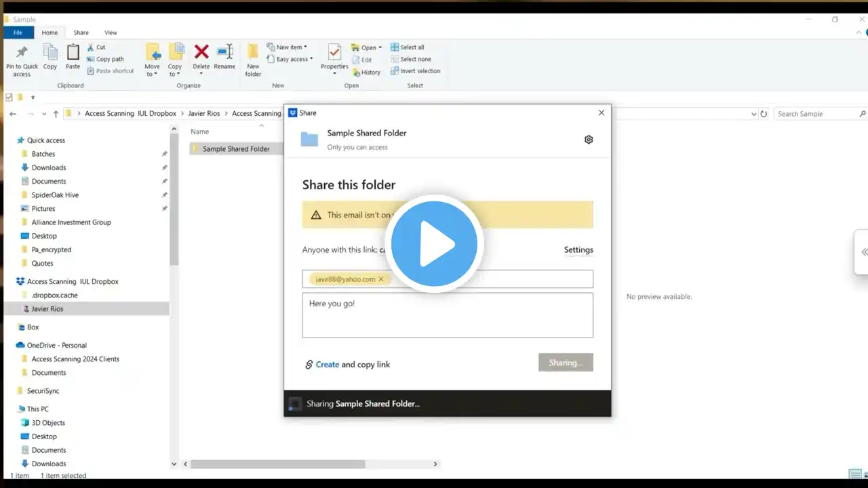
Task: Open the File tab
Action: point(18,33)
